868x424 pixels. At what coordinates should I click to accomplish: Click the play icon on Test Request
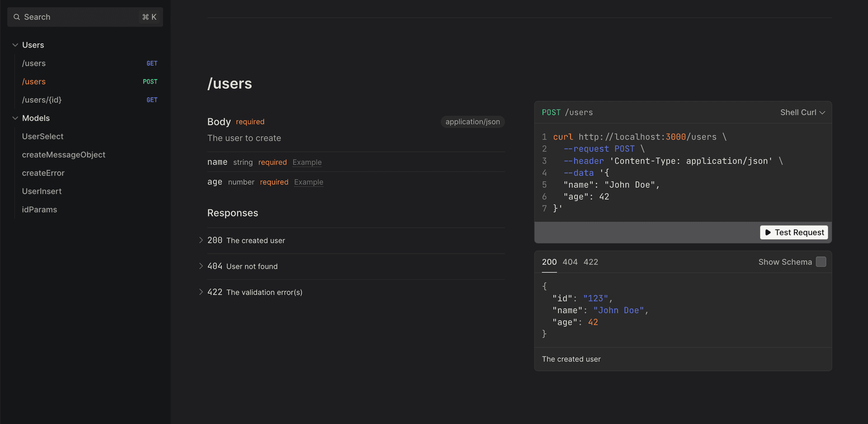(x=769, y=232)
